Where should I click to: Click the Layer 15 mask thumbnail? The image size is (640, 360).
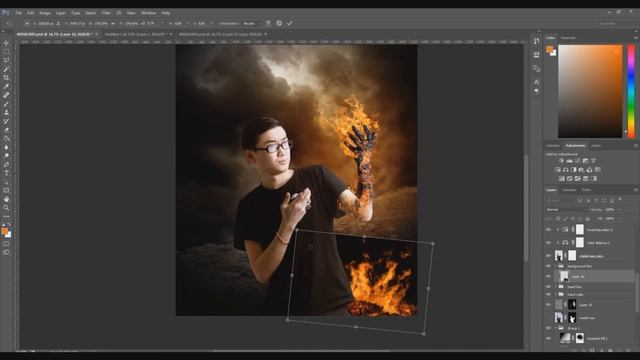point(572,304)
